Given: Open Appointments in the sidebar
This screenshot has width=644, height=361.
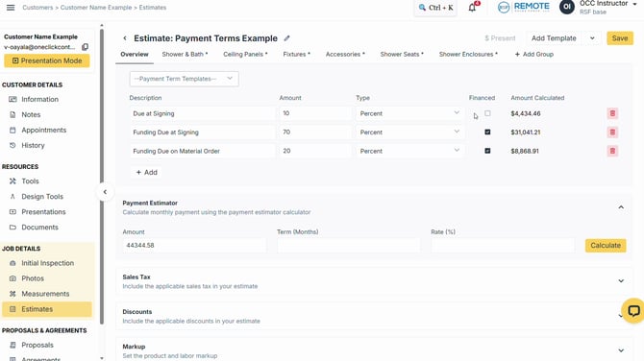Looking at the screenshot, I should (x=43, y=130).
